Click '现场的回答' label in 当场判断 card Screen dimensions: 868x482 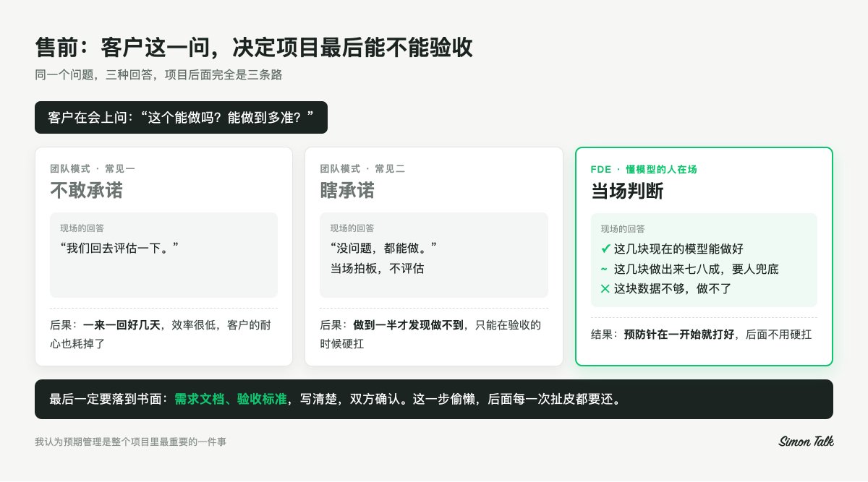(x=623, y=228)
